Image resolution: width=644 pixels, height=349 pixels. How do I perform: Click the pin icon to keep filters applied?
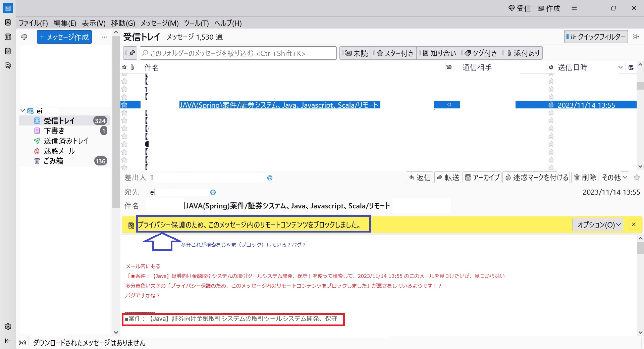pyautogui.click(x=131, y=53)
